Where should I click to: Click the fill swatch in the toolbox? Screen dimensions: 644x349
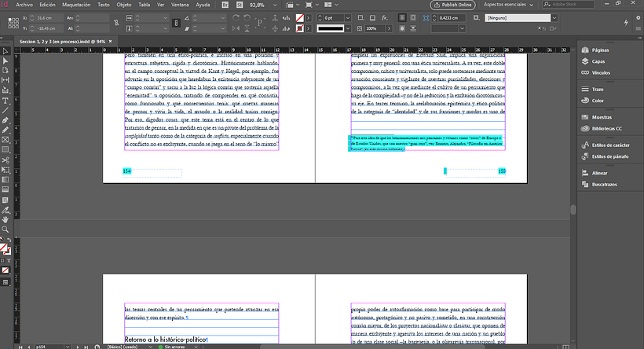click(3, 248)
